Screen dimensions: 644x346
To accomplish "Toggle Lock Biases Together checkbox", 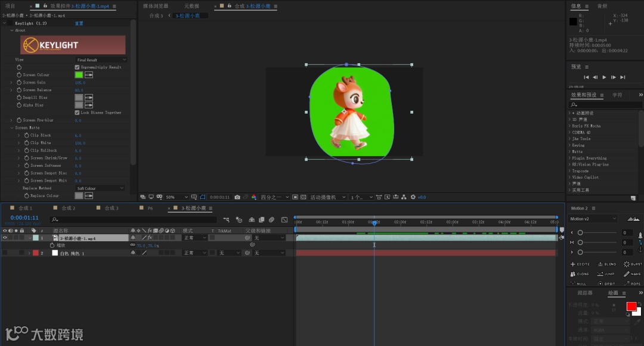I will click(x=77, y=113).
